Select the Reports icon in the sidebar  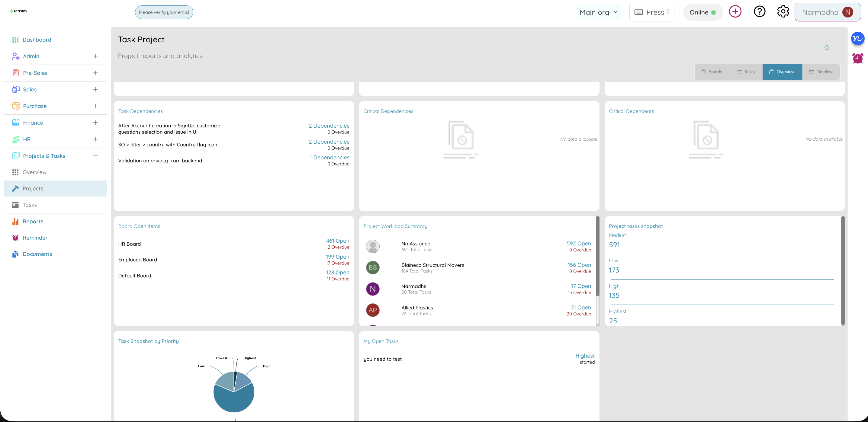click(x=15, y=221)
